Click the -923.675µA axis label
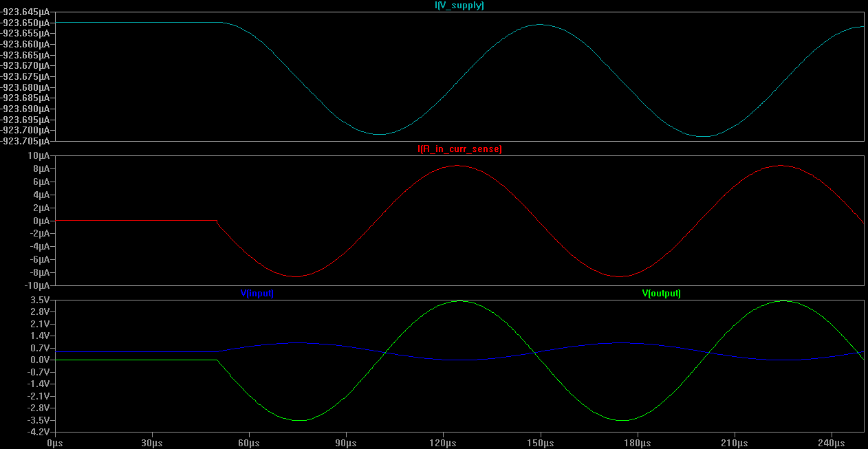868x449 pixels. pos(25,76)
